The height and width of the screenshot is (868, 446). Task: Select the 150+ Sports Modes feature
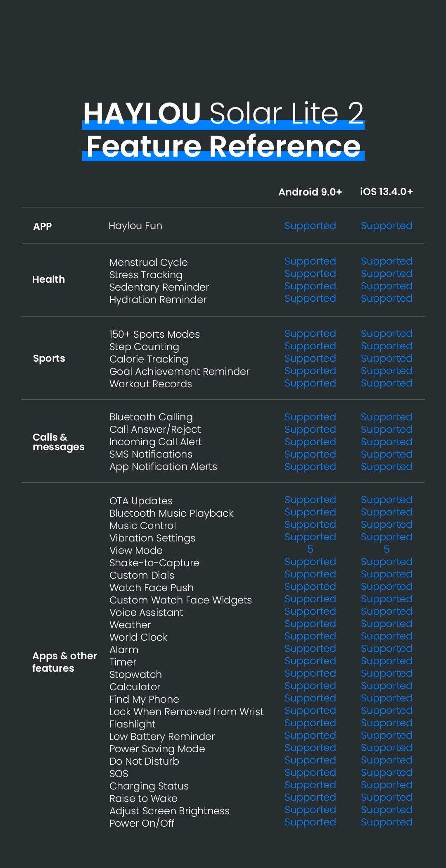tap(154, 334)
